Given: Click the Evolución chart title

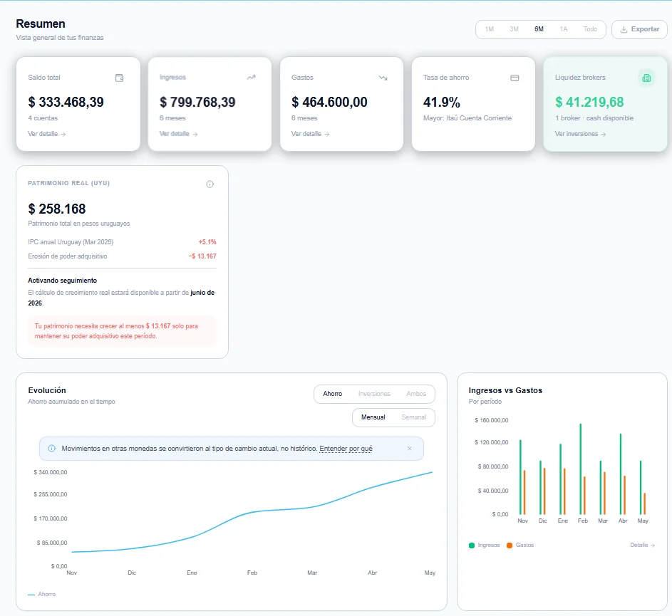Looking at the screenshot, I should (x=47, y=390).
